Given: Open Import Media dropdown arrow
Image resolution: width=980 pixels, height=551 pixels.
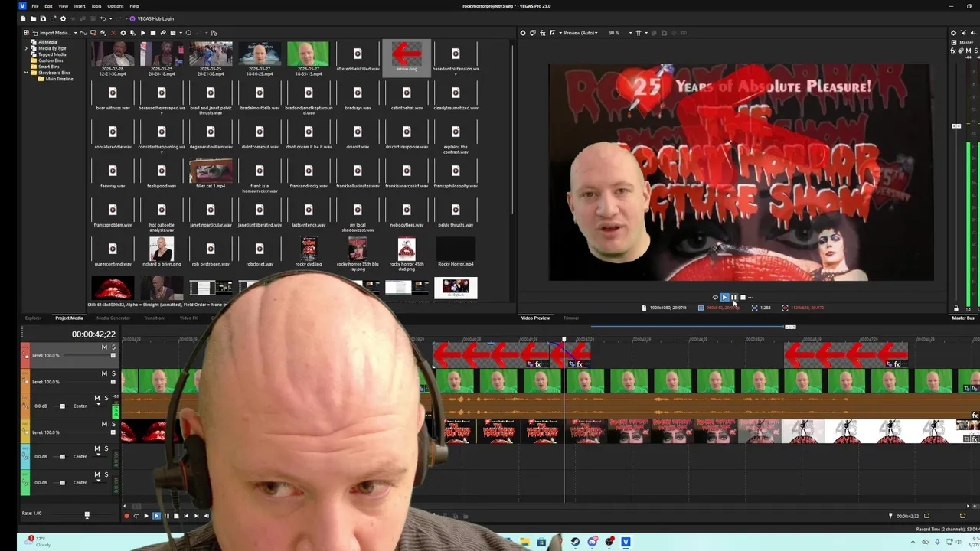Looking at the screenshot, I should click(x=76, y=33).
